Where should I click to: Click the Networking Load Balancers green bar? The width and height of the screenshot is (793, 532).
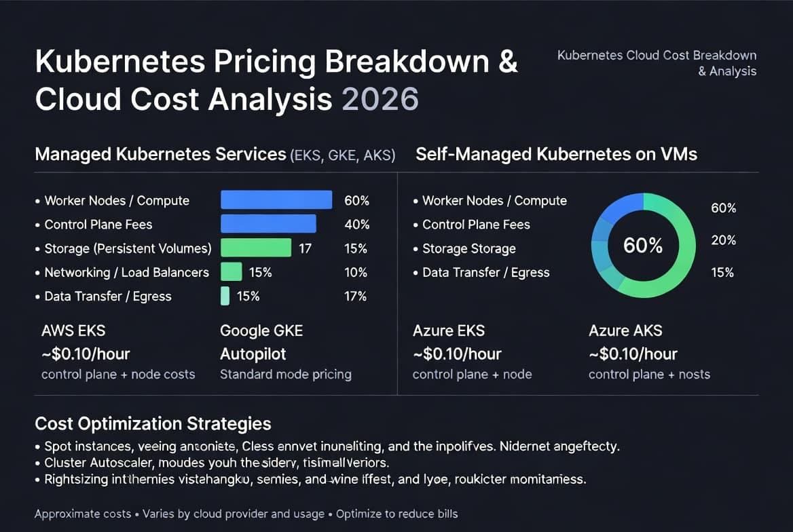click(x=232, y=271)
